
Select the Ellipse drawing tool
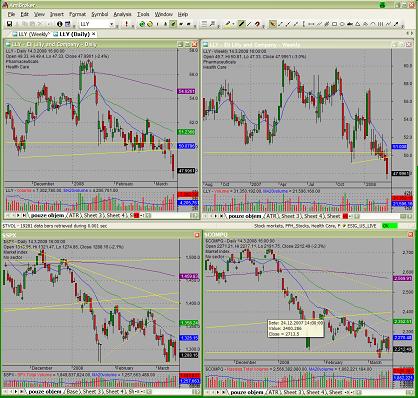[342, 24]
